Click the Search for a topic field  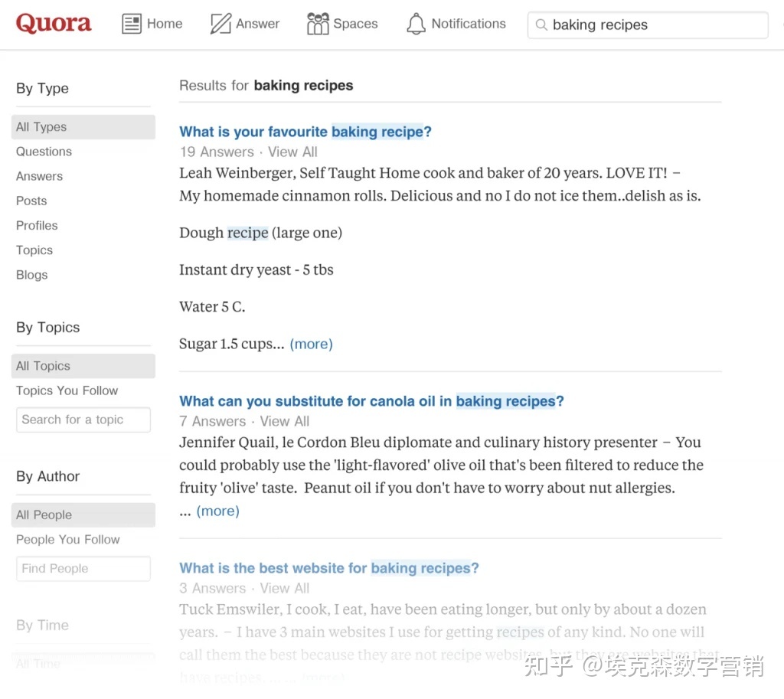[83, 420]
